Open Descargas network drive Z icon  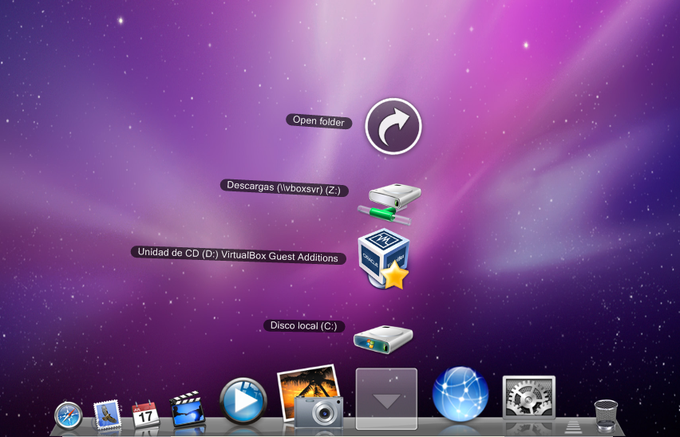[x=390, y=204]
